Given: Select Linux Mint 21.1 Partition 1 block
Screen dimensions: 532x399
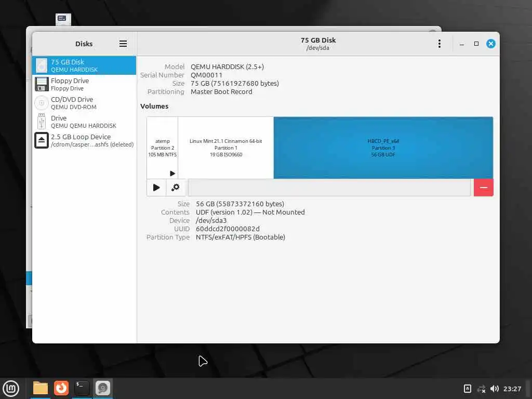Looking at the screenshot, I should [x=225, y=148].
